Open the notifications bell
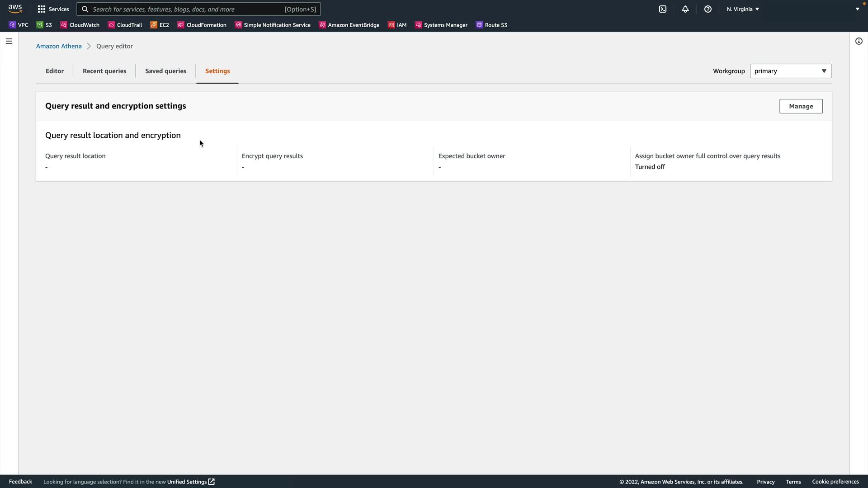Image resolution: width=868 pixels, height=488 pixels. click(685, 9)
